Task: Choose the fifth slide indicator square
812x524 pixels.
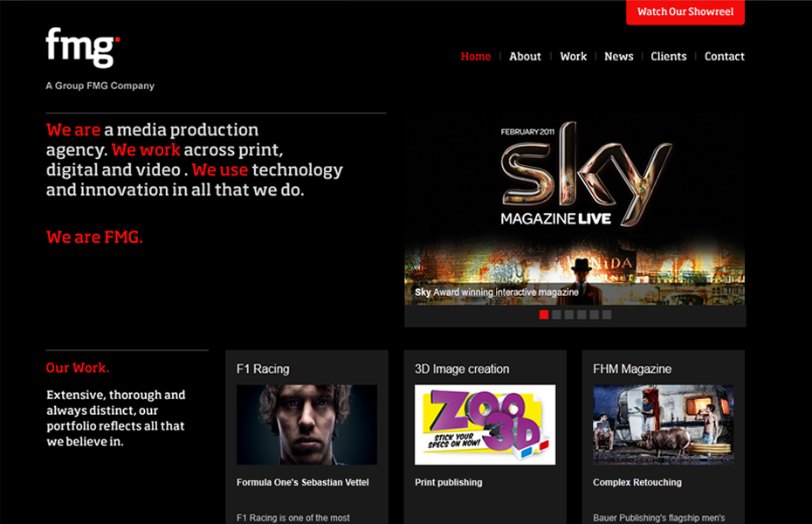Action: [x=594, y=314]
